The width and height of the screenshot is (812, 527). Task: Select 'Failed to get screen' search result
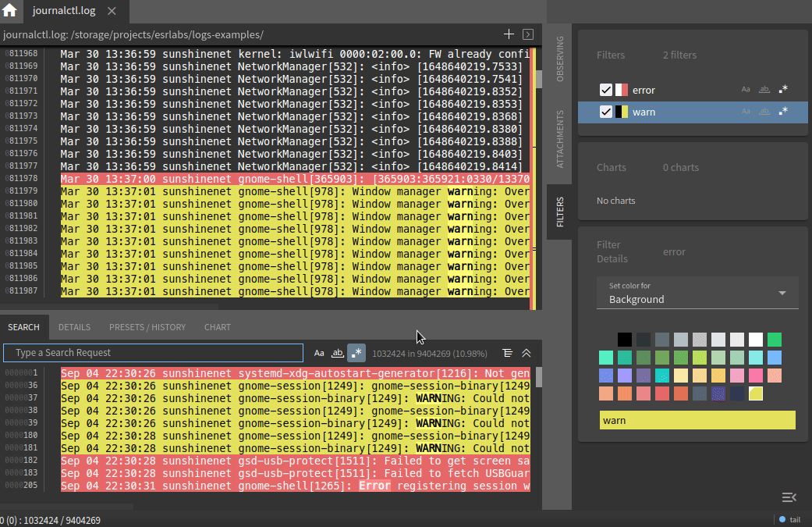(x=295, y=461)
